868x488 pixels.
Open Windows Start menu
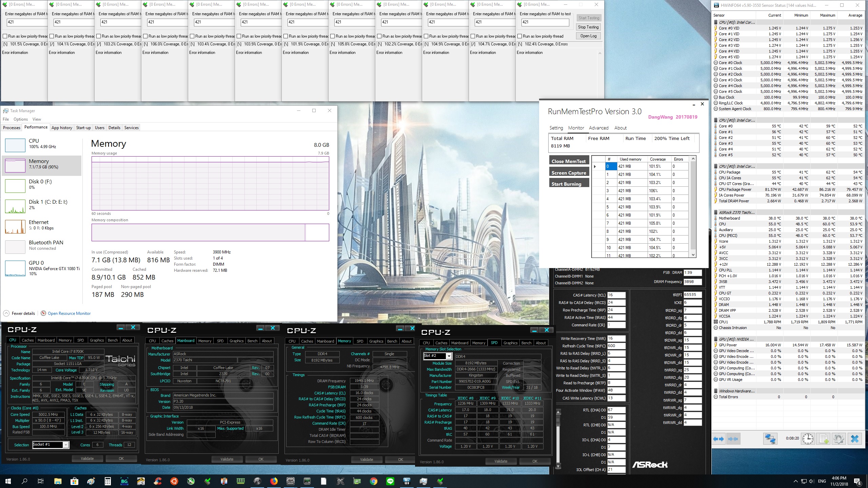point(8,481)
